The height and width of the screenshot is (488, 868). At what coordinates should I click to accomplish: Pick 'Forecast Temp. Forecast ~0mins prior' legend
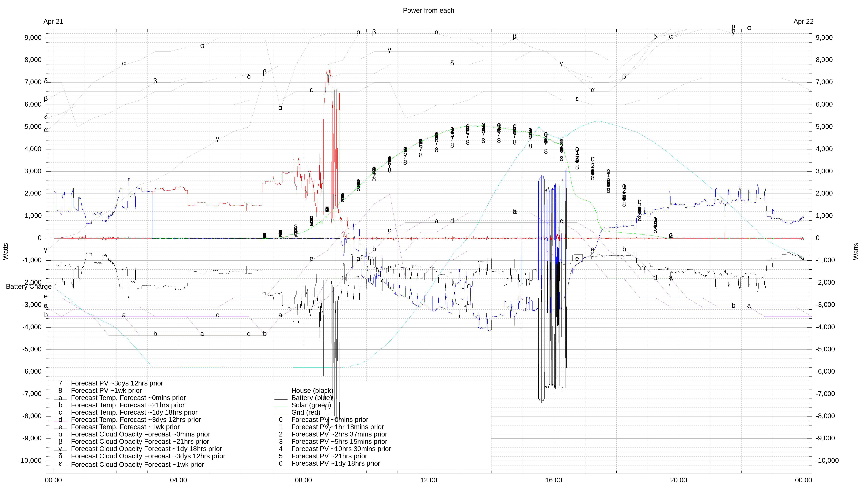[x=128, y=398]
